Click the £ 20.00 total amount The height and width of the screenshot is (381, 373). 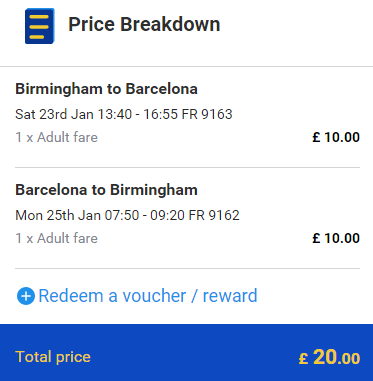coord(329,357)
